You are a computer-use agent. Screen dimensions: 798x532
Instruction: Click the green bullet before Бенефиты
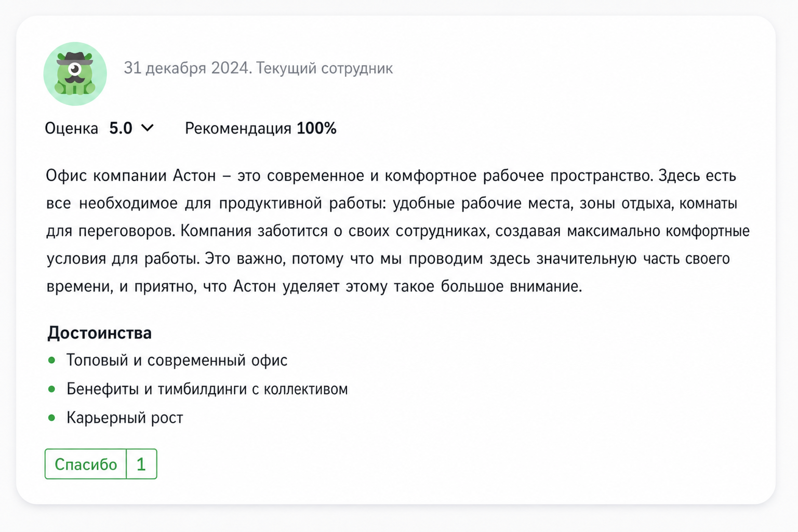point(51,389)
